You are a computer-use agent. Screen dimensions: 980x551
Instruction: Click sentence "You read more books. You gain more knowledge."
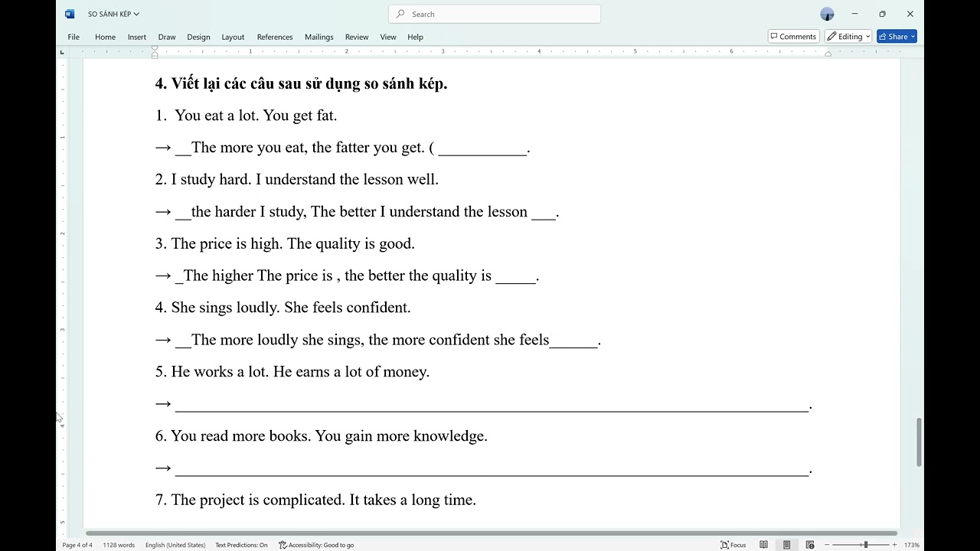[x=329, y=436]
